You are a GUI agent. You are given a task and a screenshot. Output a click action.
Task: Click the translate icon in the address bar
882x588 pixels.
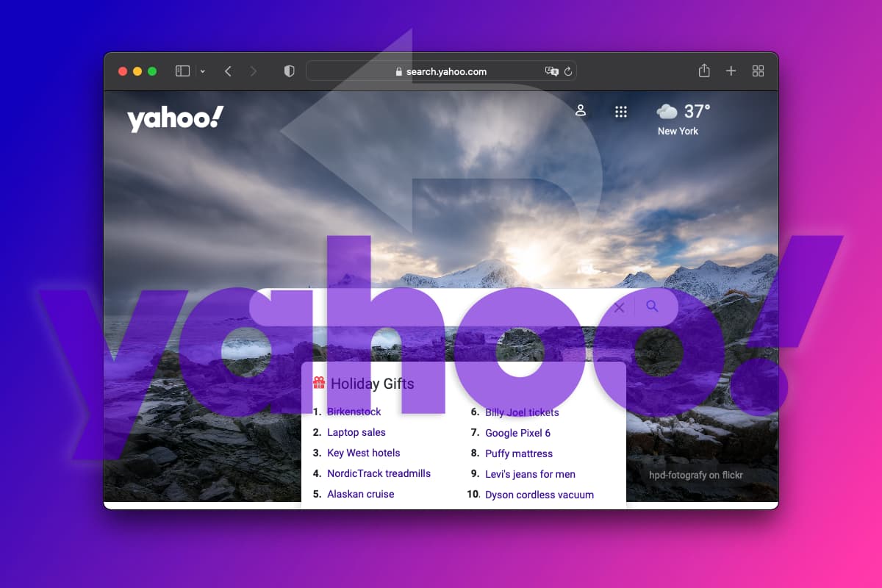tap(551, 71)
